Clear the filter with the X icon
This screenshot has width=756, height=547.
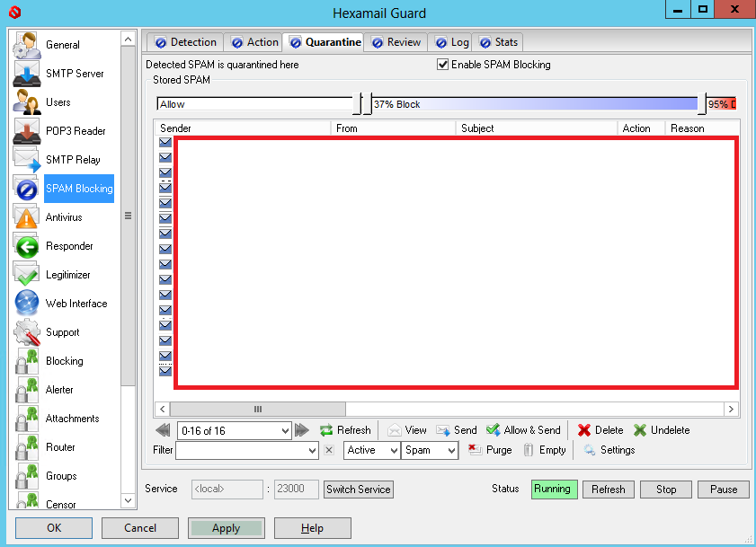(329, 450)
